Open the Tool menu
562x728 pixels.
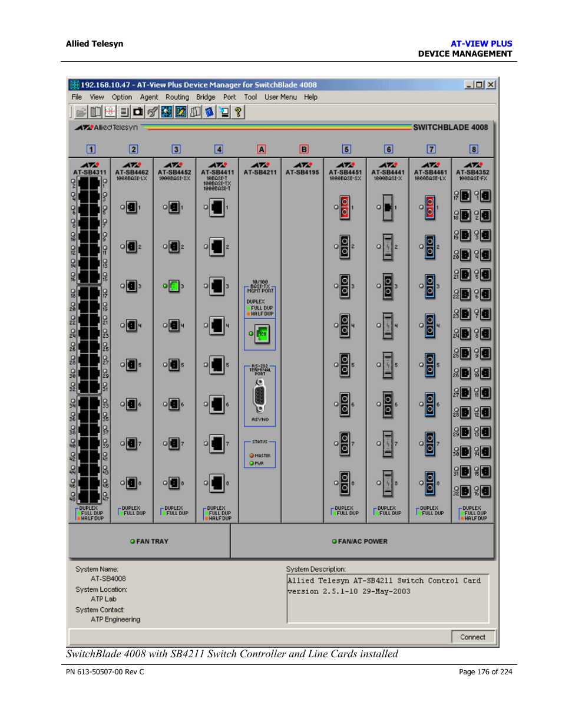[x=250, y=97]
